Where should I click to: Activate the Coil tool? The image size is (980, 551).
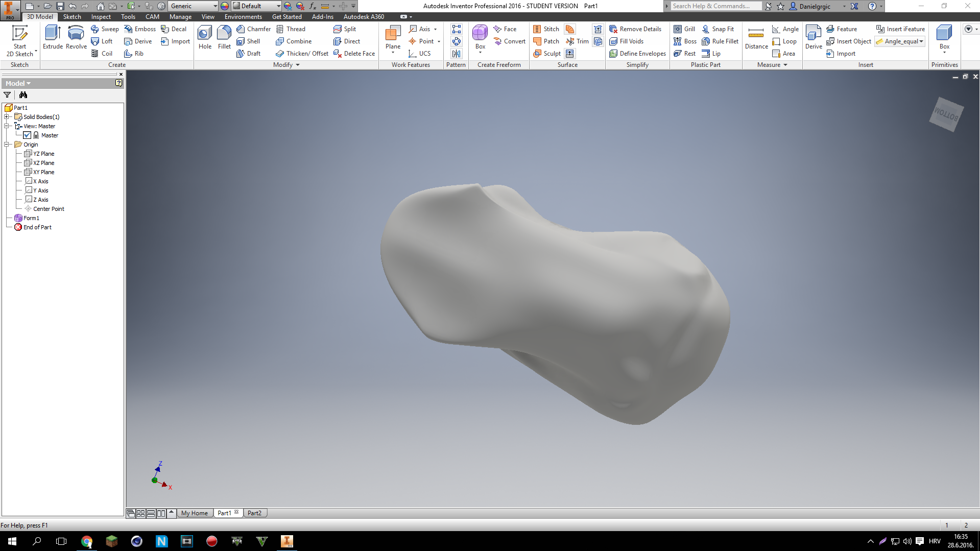(x=102, y=54)
